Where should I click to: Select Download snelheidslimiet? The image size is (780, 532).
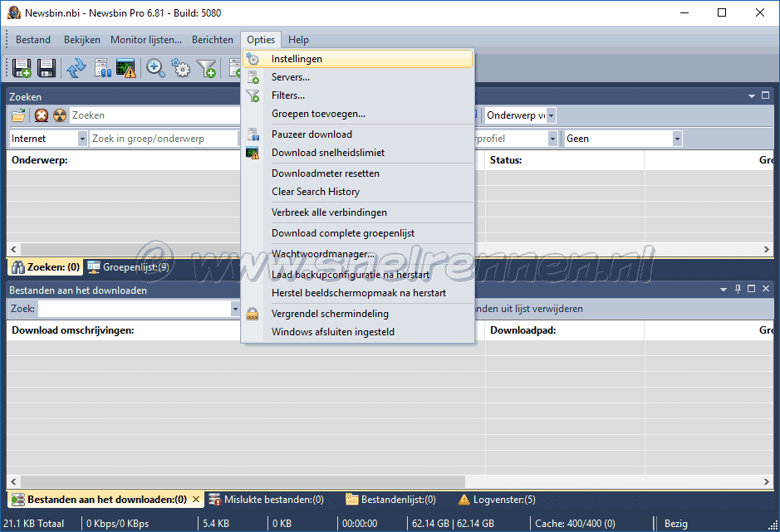coord(358,153)
